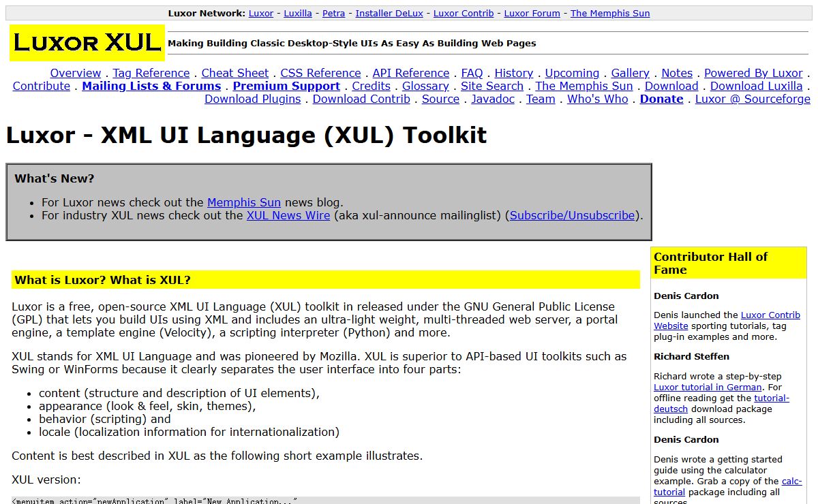
Task: Click the Luxor XUL yellow logo
Action: [87, 43]
